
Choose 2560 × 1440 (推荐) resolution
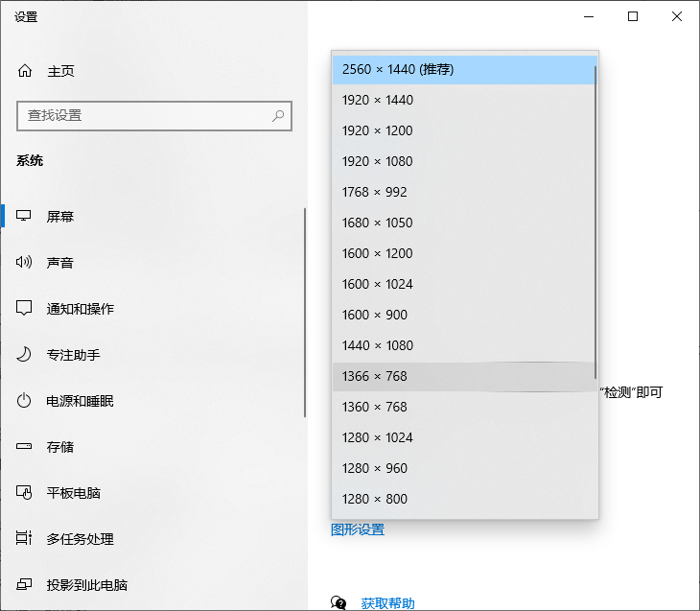(463, 69)
